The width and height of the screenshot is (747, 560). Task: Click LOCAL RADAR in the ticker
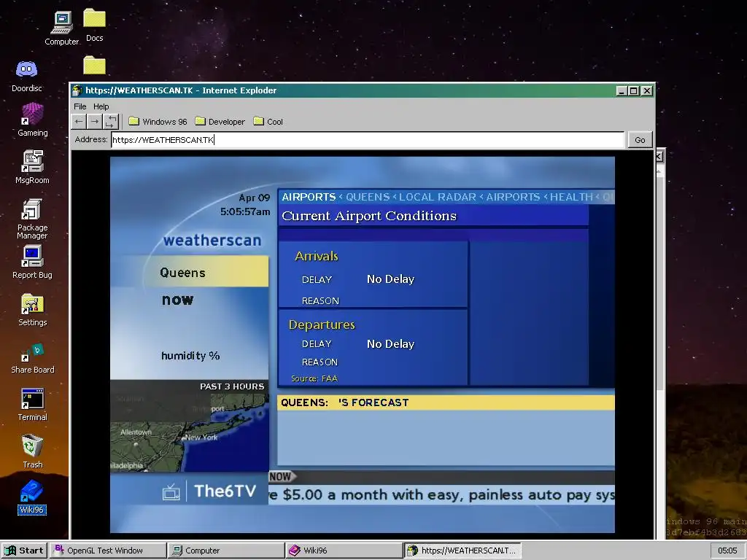pos(438,197)
